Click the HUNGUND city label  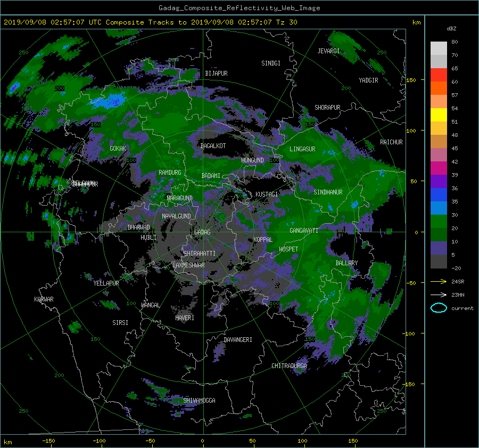[252, 160]
